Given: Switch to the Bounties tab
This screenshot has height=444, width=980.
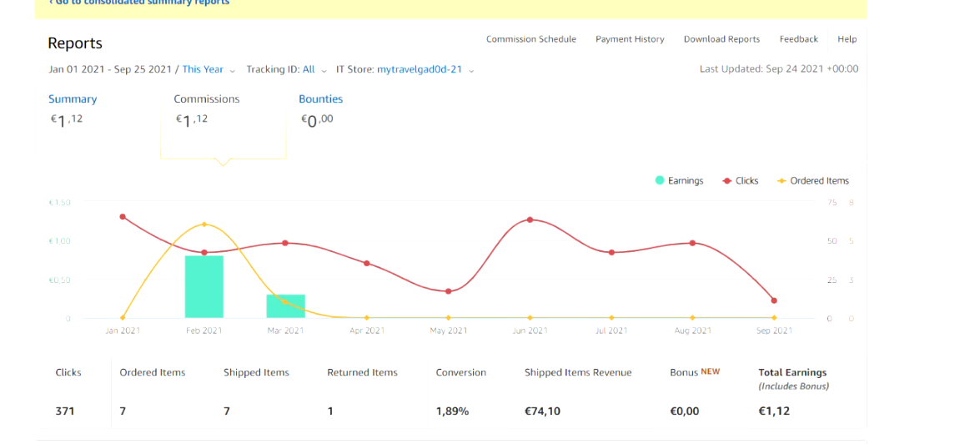Looking at the screenshot, I should [x=320, y=98].
